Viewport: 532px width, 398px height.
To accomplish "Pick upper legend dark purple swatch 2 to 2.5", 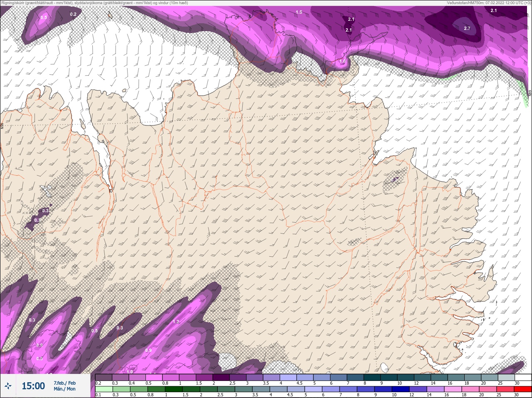I will 222,378.
